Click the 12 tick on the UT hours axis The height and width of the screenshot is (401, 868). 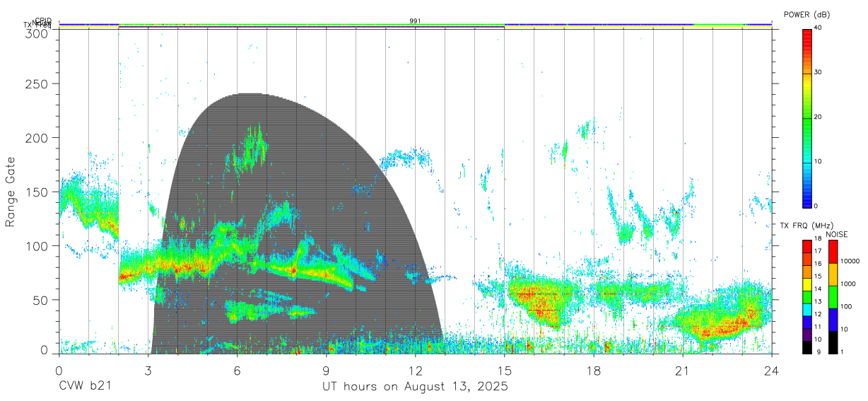coord(415,370)
